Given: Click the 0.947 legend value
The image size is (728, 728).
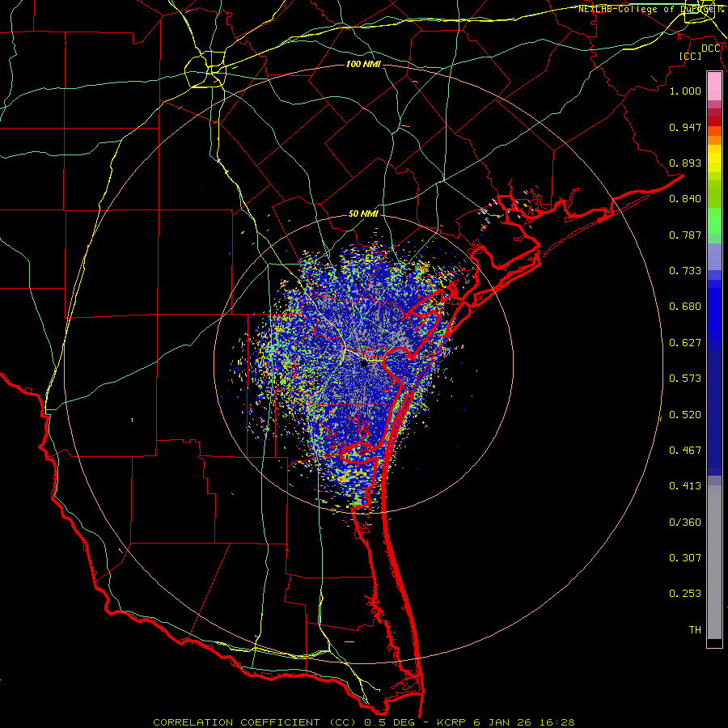Looking at the screenshot, I should 685,127.
